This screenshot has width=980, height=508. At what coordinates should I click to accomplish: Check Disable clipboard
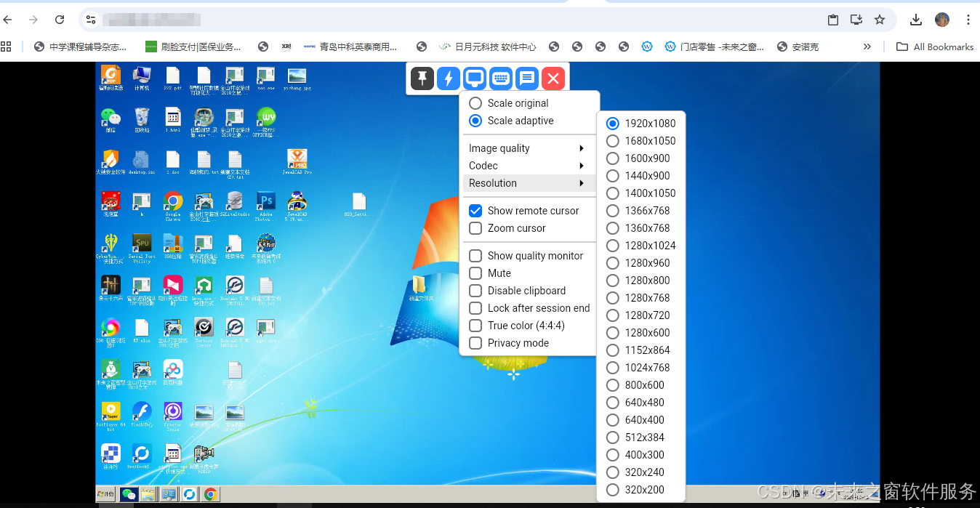(518, 291)
